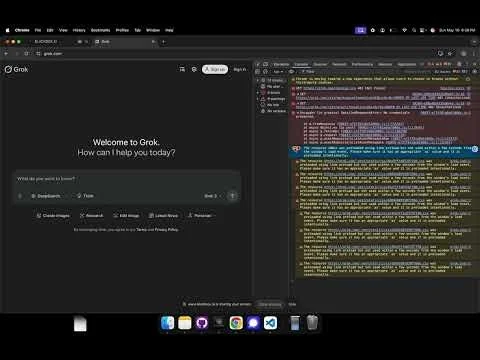Click the clear console icon
The height and width of the screenshot is (360, 480).
(x=265, y=71)
